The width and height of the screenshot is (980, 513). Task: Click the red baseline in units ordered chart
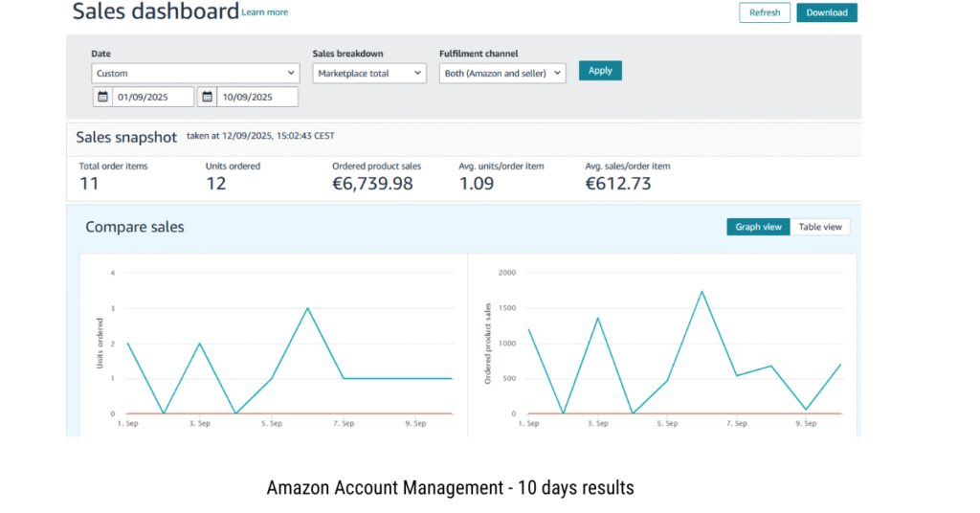[383, 413]
